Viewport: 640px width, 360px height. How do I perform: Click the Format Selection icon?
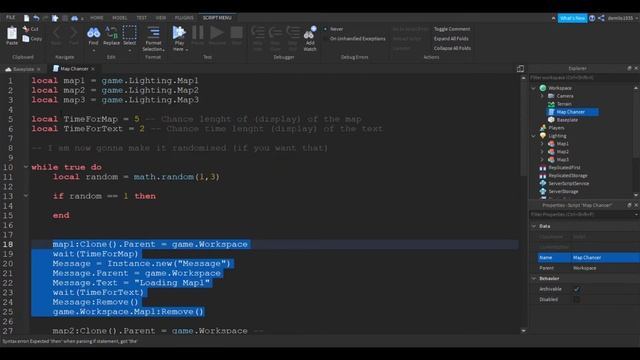click(153, 33)
